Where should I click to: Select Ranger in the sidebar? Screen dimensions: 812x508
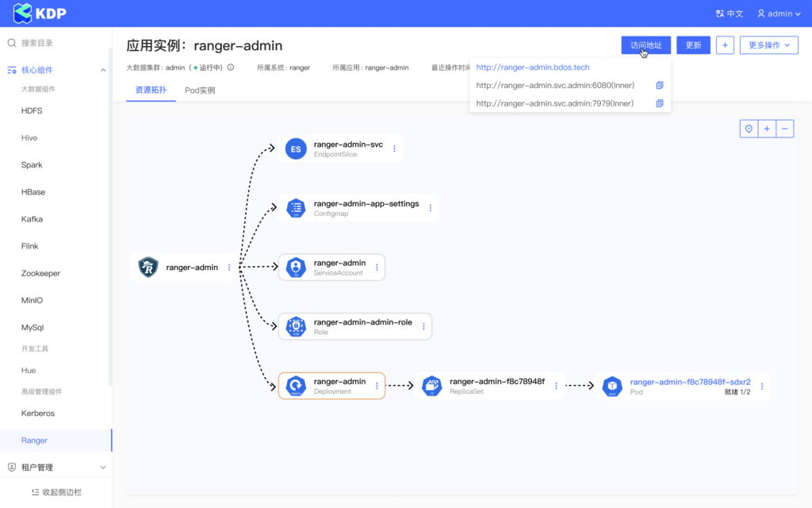(56, 440)
